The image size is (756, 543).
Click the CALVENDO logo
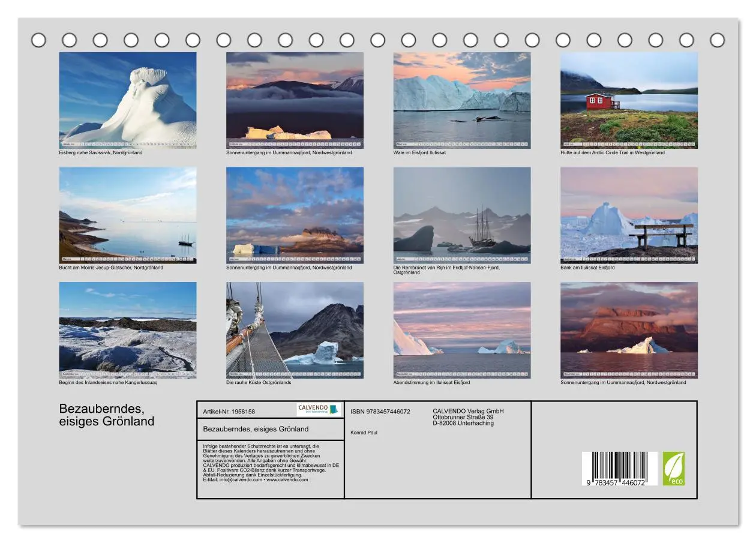coord(319,410)
